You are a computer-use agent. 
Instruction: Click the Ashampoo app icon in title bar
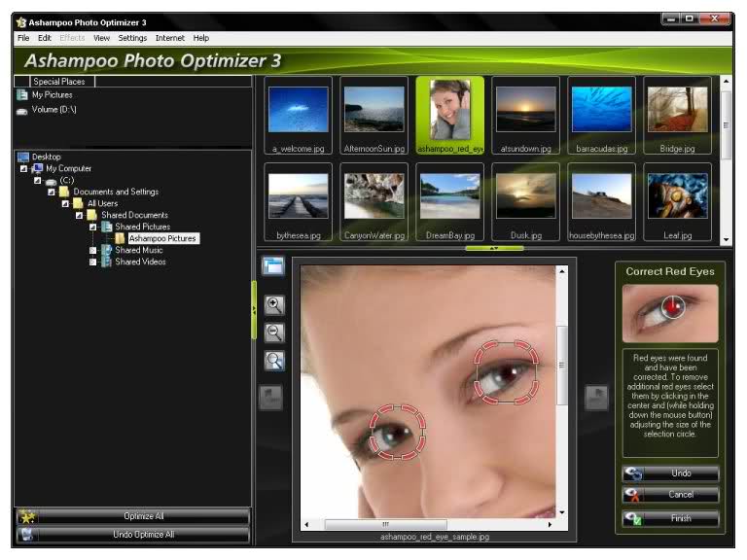21,22
